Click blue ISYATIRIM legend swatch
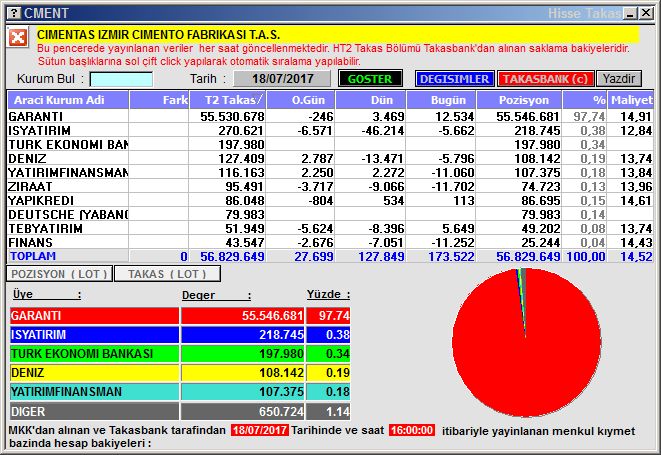Screen dimensions: 661x455 point(94,335)
